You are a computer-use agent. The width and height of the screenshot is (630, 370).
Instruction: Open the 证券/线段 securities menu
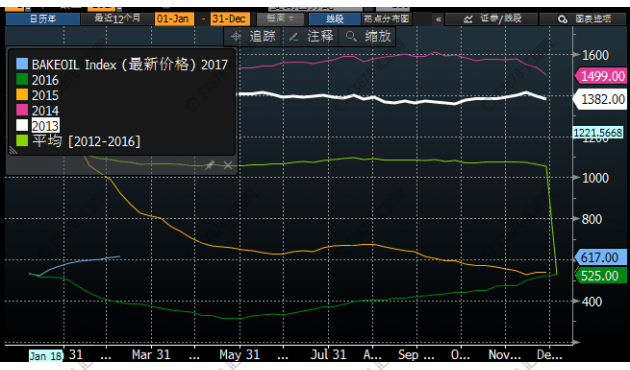pos(492,19)
